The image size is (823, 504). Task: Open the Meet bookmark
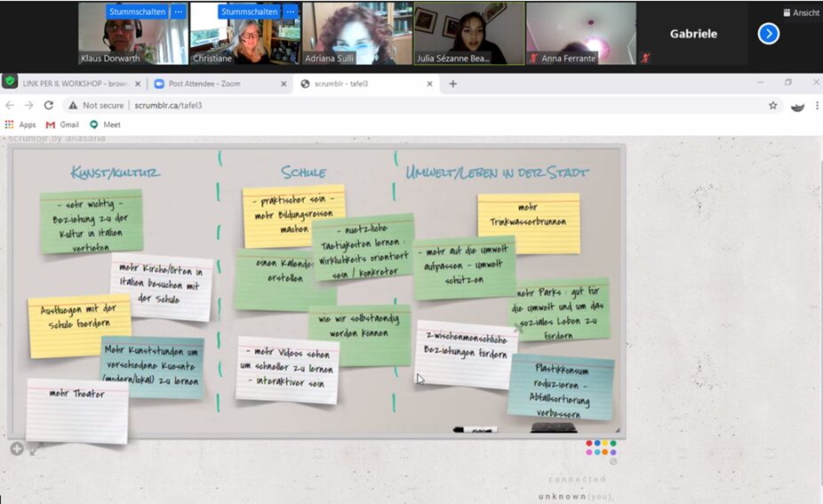[x=105, y=124]
